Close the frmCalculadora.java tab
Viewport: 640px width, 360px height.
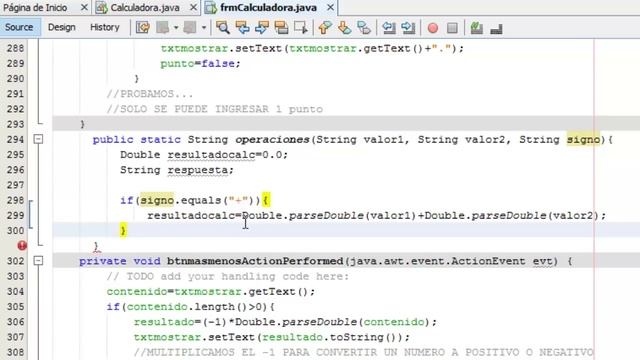(x=330, y=7)
